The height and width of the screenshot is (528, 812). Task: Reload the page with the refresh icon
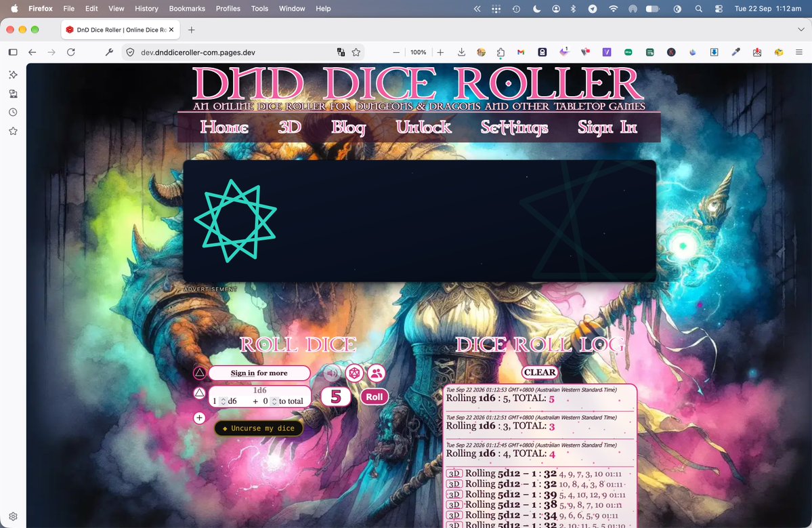point(71,52)
